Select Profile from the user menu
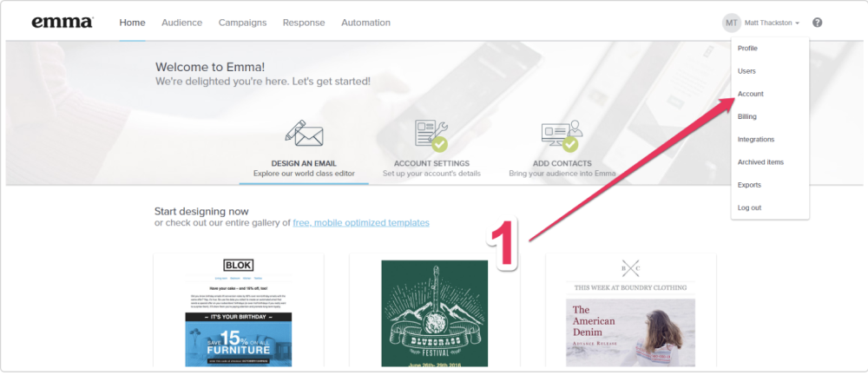The image size is (868, 375). (747, 49)
